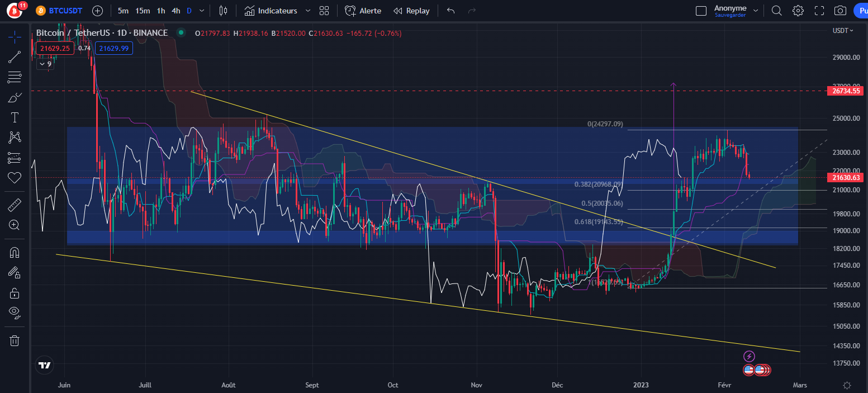Select the brush drawing tool
The width and height of the screenshot is (868, 393).
tap(14, 97)
